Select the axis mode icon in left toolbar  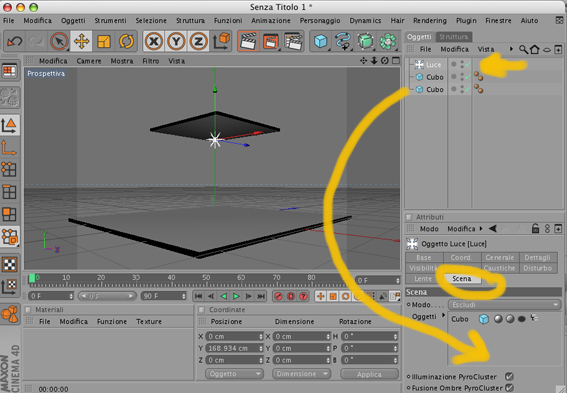pos(9,148)
